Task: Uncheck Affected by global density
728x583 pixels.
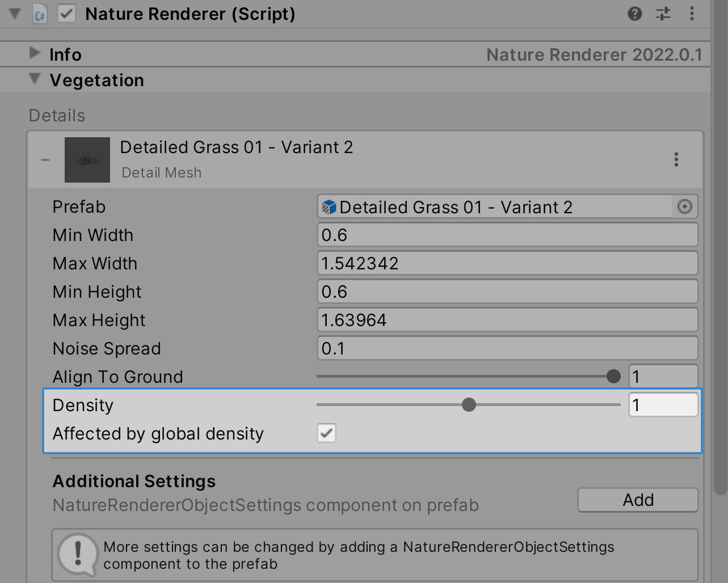Action: (326, 433)
